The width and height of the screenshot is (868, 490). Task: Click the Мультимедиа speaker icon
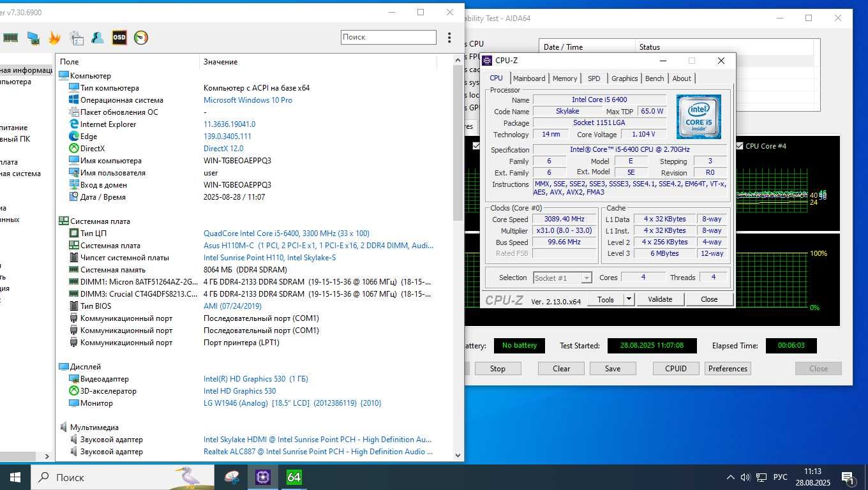(x=63, y=427)
